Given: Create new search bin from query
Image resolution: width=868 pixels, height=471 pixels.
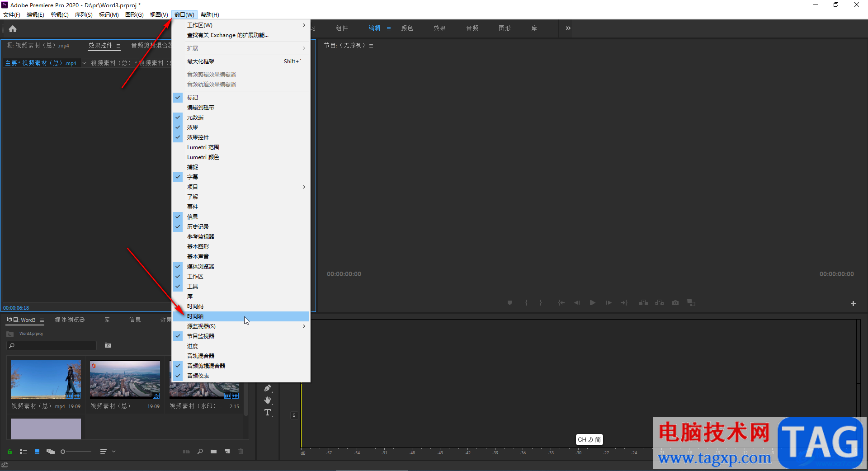Looking at the screenshot, I should (x=108, y=345).
